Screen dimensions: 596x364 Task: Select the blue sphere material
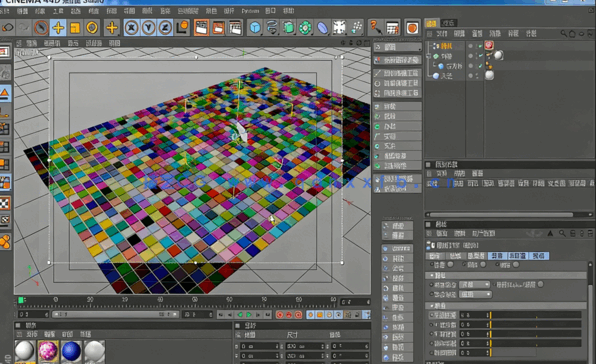coord(71,351)
